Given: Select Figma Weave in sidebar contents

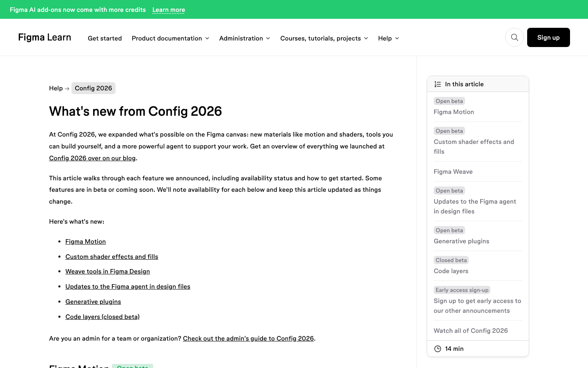Looking at the screenshot, I should pos(453,171).
